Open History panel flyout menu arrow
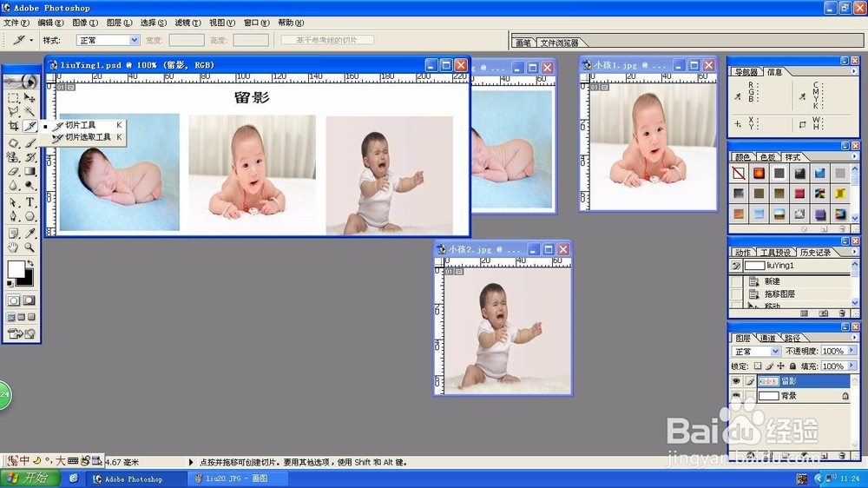The width and height of the screenshot is (868, 488). 853,252
